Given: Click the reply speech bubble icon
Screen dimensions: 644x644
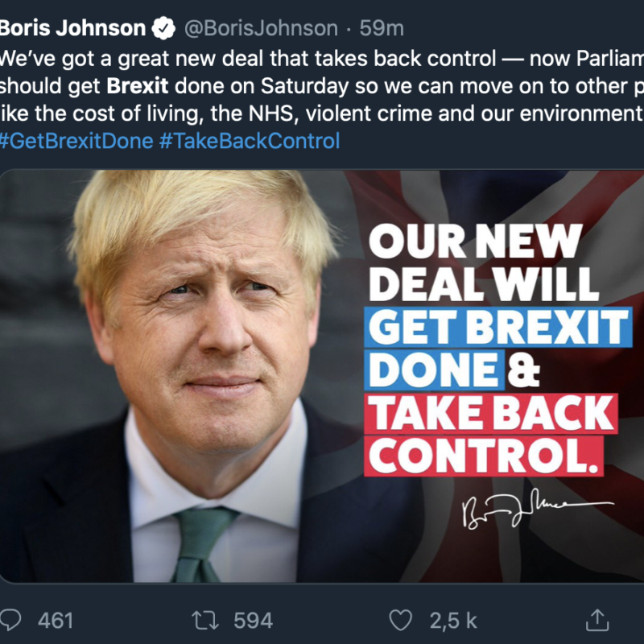Looking at the screenshot, I should click(x=14, y=620).
